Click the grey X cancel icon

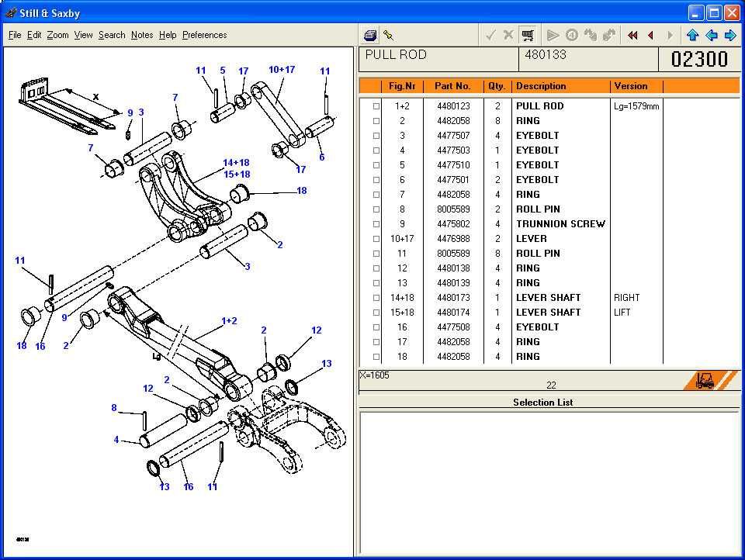coord(508,35)
